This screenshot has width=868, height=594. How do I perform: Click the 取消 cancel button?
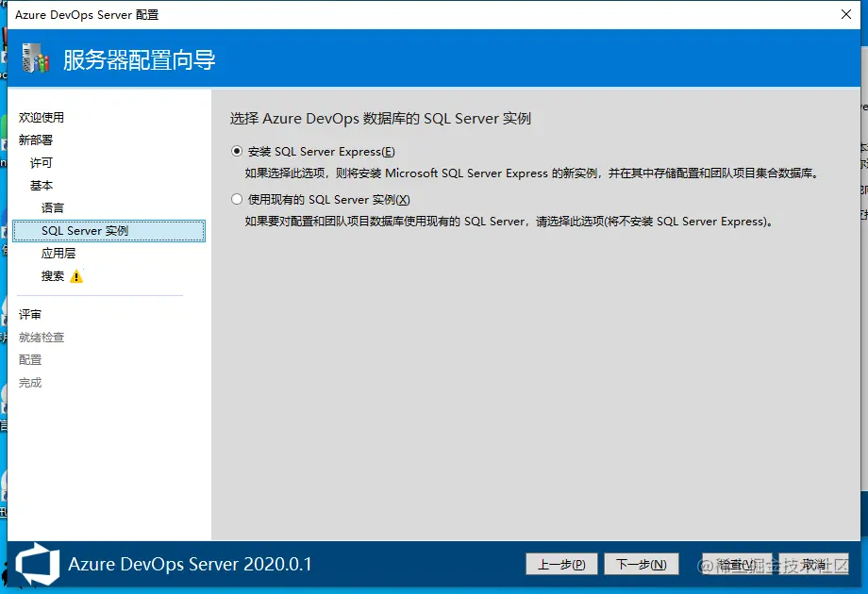[x=813, y=564]
